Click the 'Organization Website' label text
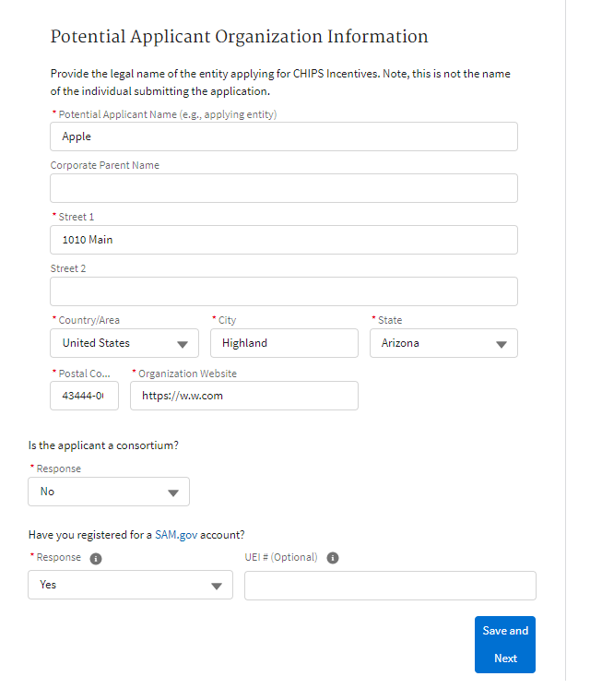This screenshot has height=700, width=602. (x=187, y=374)
